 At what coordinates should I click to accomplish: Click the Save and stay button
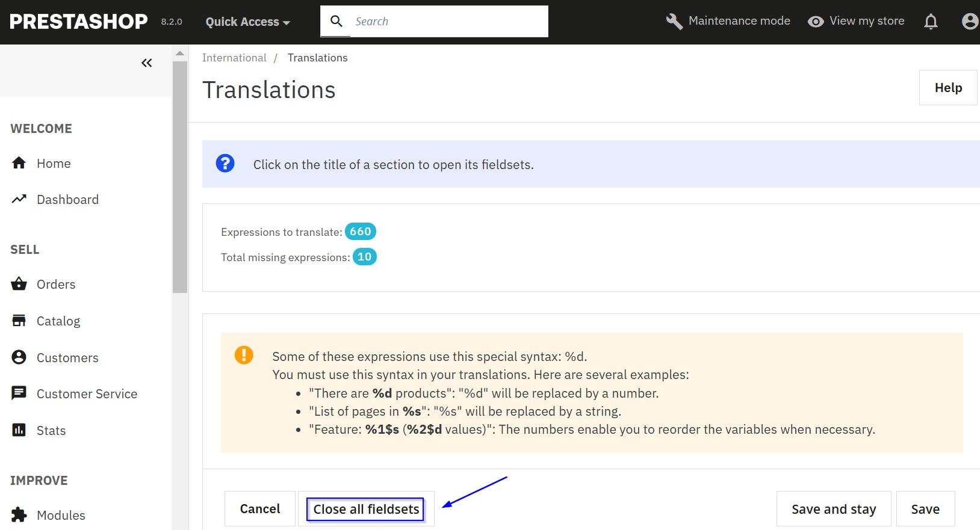pos(833,509)
